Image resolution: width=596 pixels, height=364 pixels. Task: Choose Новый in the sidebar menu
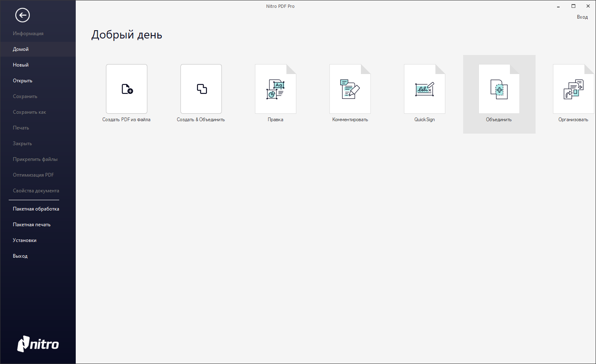38,65
